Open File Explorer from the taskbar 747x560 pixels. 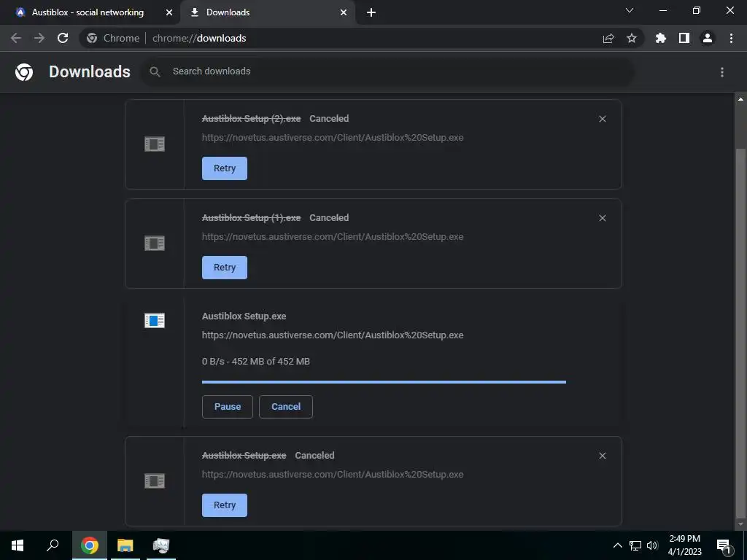point(125,545)
